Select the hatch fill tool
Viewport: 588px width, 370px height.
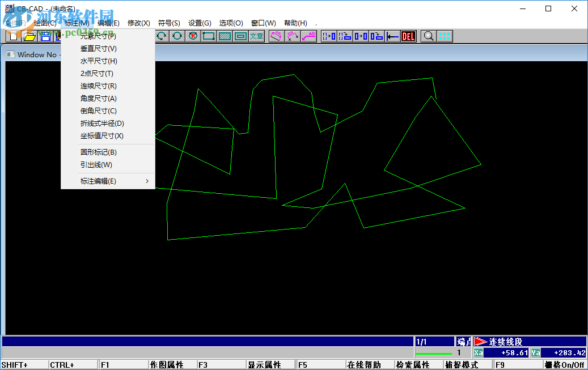(x=224, y=36)
